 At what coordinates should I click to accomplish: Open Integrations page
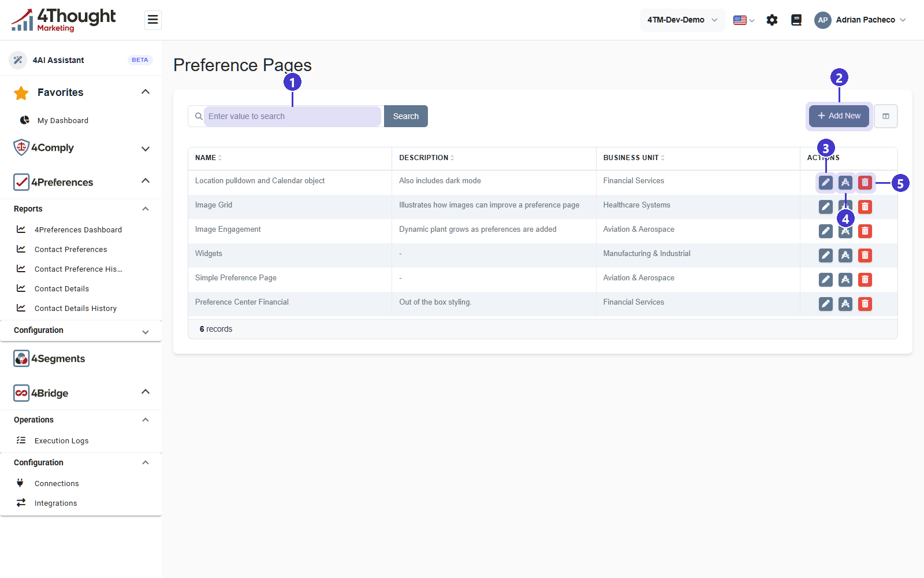55,503
